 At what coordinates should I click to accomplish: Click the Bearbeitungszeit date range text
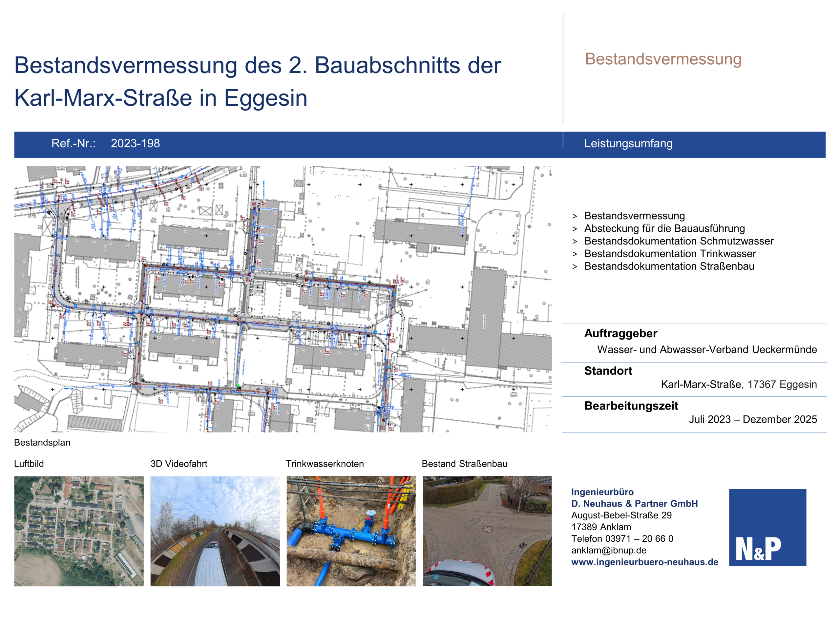point(753,419)
